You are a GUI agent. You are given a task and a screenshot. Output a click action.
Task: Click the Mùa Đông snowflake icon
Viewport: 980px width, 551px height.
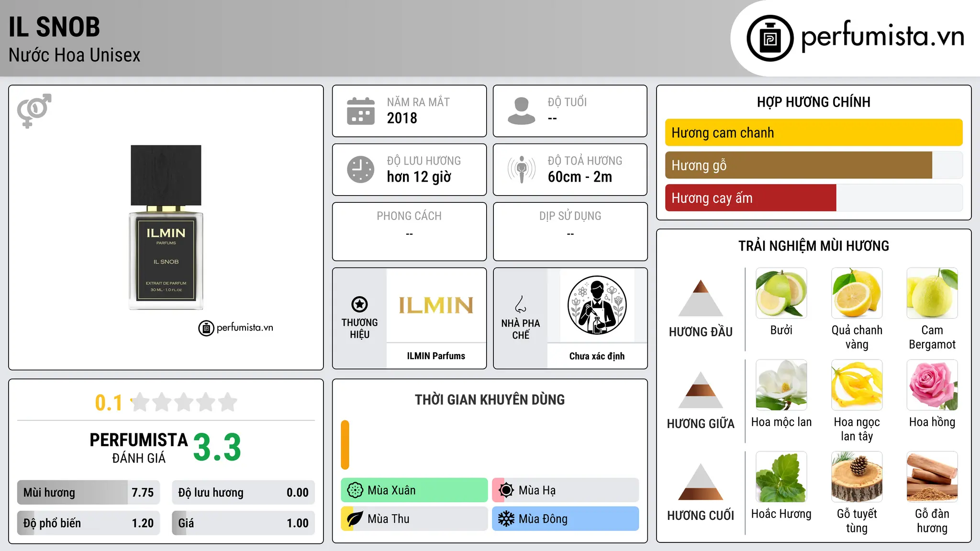(x=506, y=519)
